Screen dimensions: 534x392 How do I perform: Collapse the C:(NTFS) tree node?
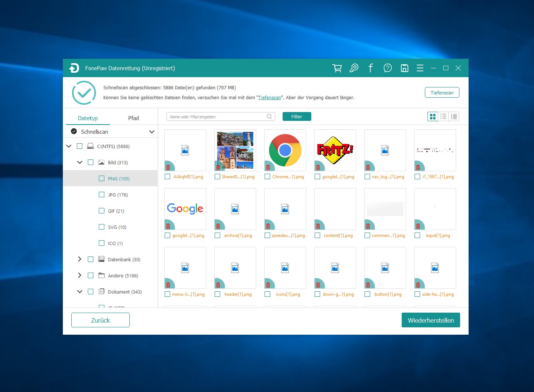tap(69, 146)
